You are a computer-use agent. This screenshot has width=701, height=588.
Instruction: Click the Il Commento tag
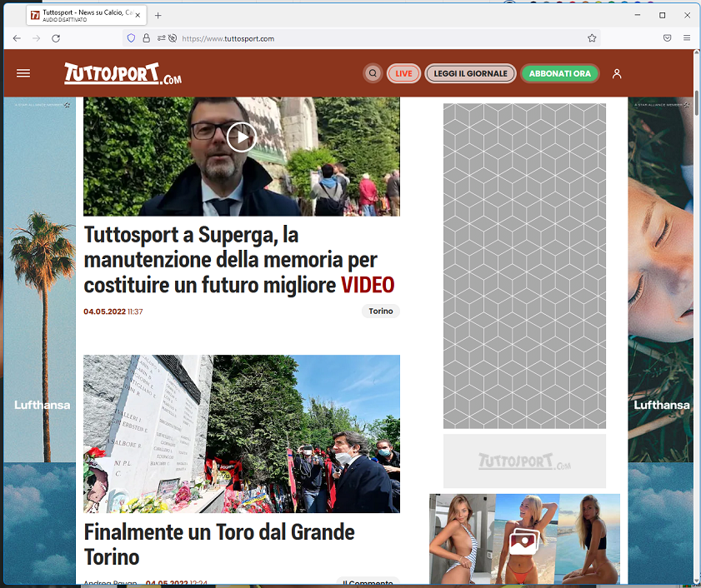point(368,583)
